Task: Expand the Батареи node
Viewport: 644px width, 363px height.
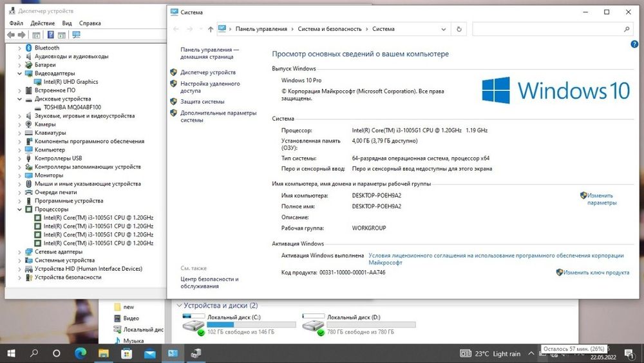Action: click(19, 65)
